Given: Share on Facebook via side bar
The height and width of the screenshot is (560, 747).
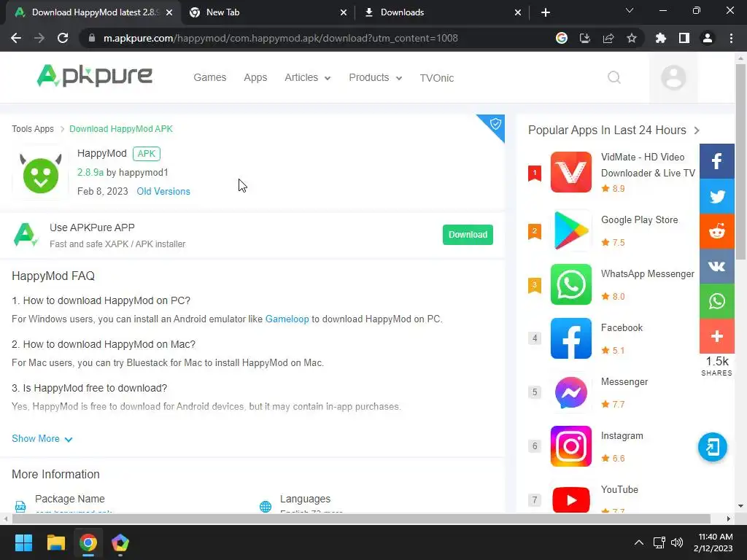Looking at the screenshot, I should [716, 161].
